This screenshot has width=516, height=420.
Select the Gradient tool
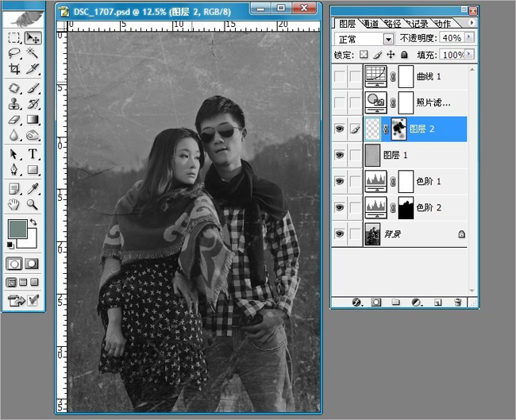(x=33, y=119)
